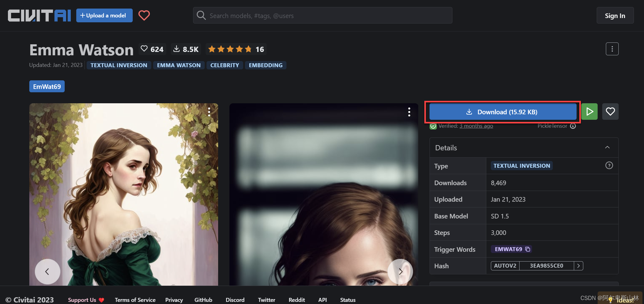Click the Support Us link
644x304 pixels.
click(x=86, y=300)
